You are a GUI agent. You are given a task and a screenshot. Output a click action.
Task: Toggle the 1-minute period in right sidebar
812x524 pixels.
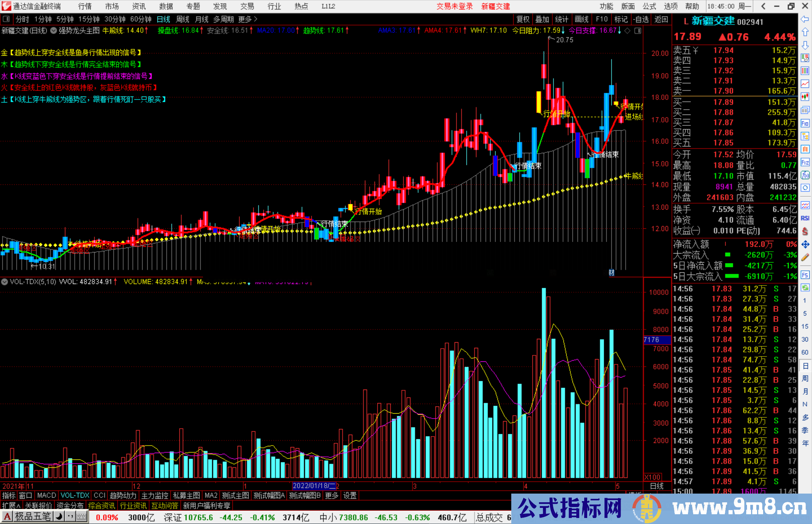pos(805,301)
